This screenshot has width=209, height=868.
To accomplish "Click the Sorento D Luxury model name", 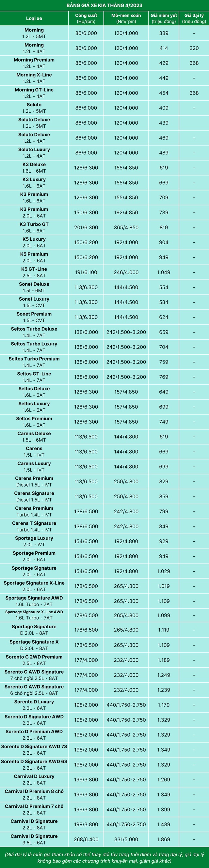I will 34,701.
